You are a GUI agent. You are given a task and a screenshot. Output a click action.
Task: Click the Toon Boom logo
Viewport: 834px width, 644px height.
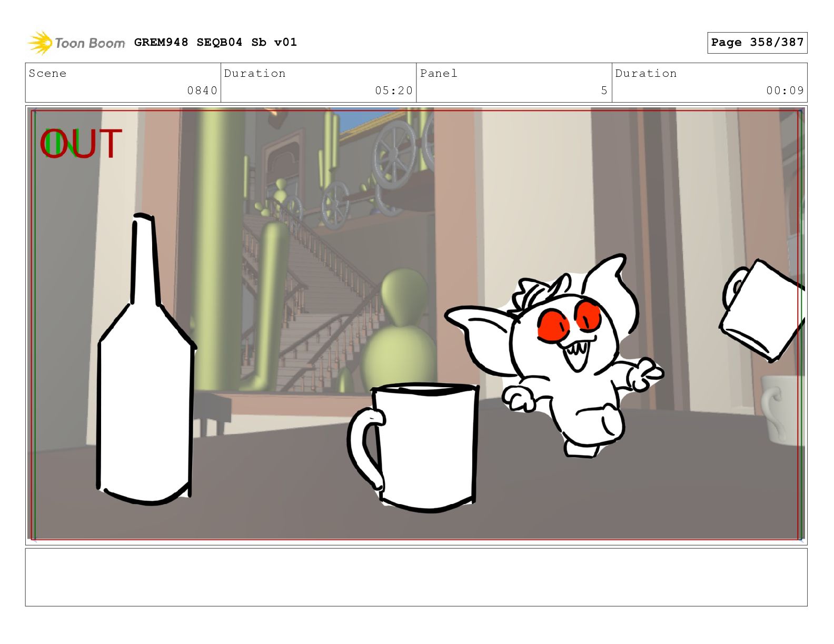pyautogui.click(x=76, y=43)
